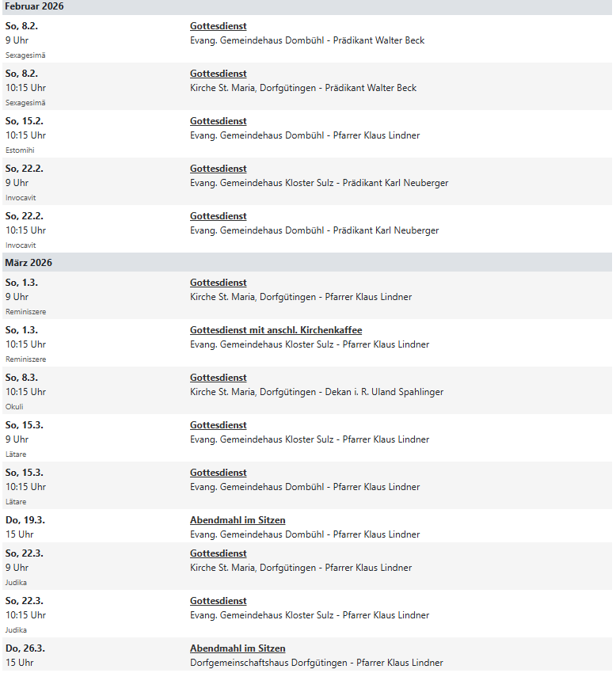616x673 pixels.
Task: Click the Dekan i. R. Uland Spahlinger location line
Action: click(317, 392)
